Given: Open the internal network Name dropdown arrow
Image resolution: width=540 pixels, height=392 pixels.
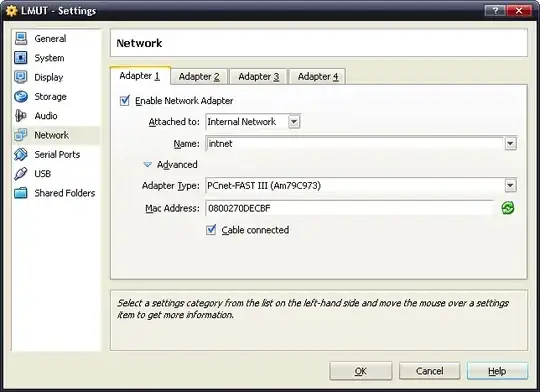Looking at the screenshot, I should 510,144.
